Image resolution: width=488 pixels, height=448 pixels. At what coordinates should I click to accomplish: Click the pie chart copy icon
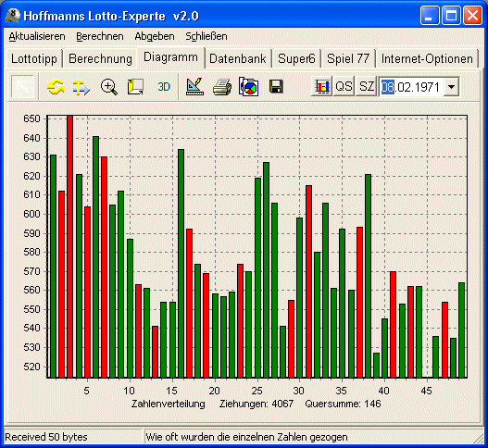(x=249, y=86)
